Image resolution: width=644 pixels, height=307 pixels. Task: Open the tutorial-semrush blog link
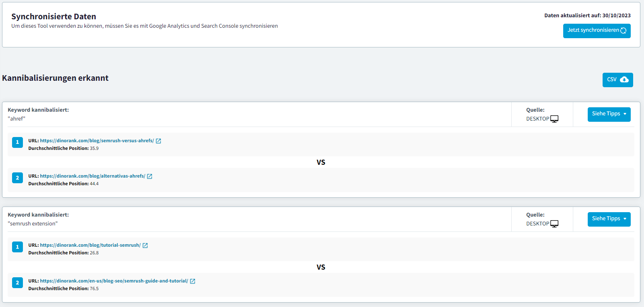pos(90,246)
